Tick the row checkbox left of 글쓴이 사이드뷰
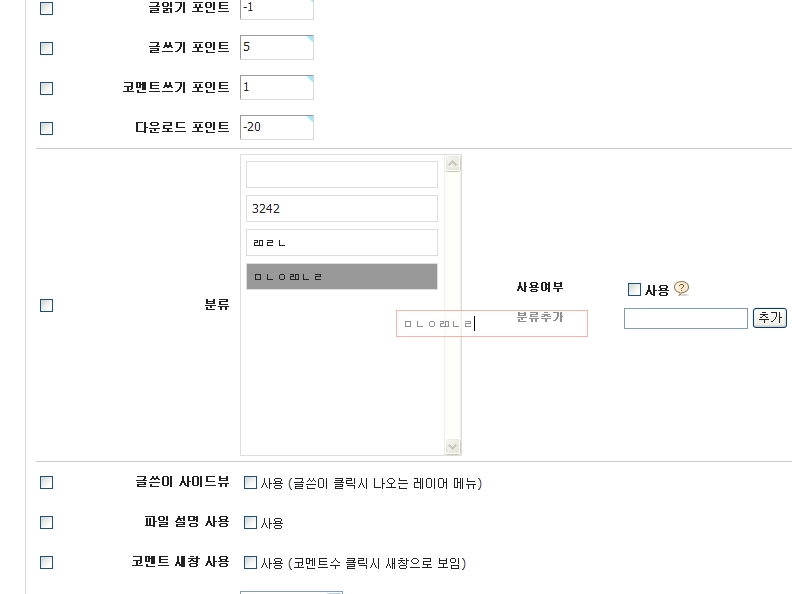Image resolution: width=792 pixels, height=594 pixels. coord(46,483)
